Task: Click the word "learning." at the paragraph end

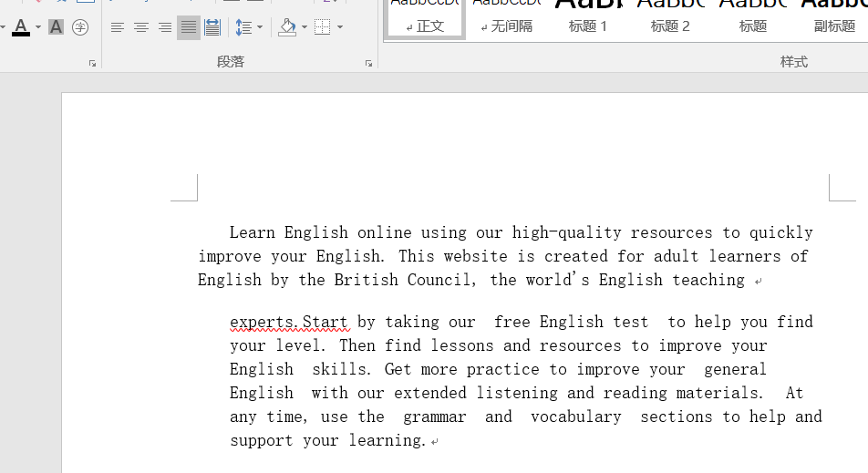Action: click(x=387, y=440)
